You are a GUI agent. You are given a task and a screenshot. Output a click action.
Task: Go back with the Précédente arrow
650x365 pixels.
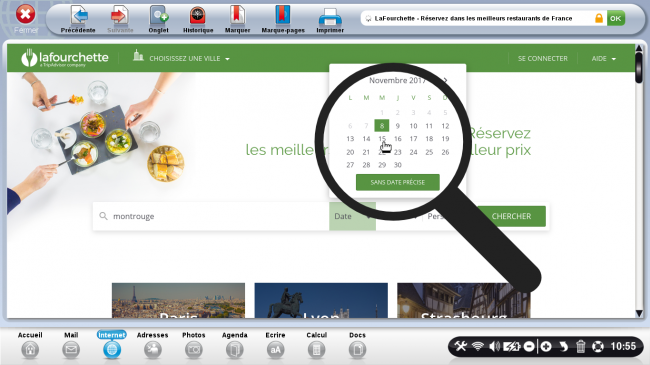(78, 19)
